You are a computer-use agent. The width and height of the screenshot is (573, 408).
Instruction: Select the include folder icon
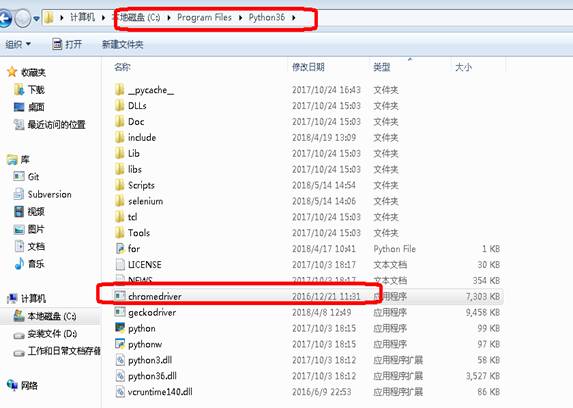[x=119, y=137]
